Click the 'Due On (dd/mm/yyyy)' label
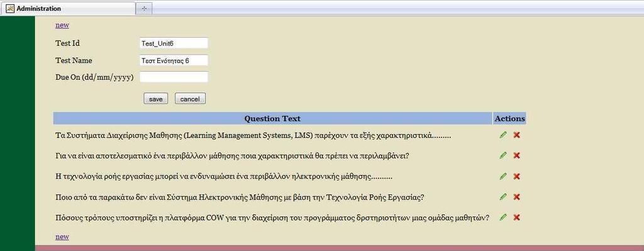This screenshot has height=251, width=644. point(94,77)
